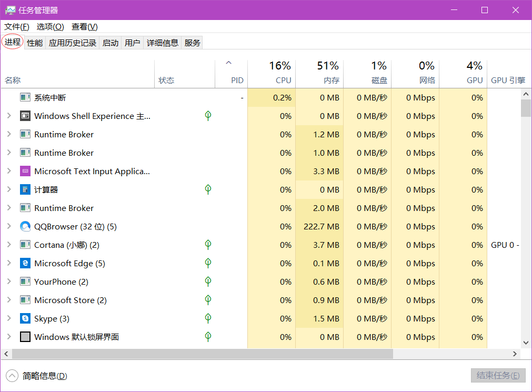The width and height of the screenshot is (532, 392).
Task: Click the 结束任务(E) button
Action: pyautogui.click(x=498, y=375)
